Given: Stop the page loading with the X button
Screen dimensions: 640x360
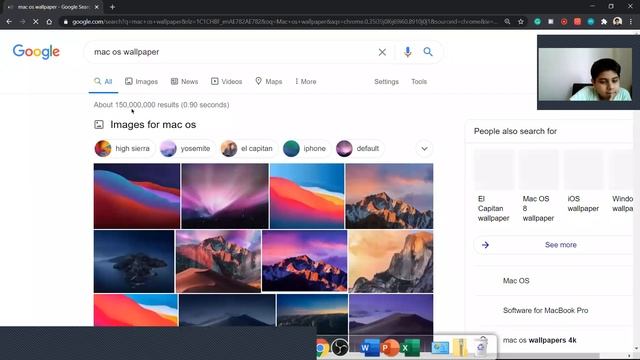Looking at the screenshot, I should 36,22.
